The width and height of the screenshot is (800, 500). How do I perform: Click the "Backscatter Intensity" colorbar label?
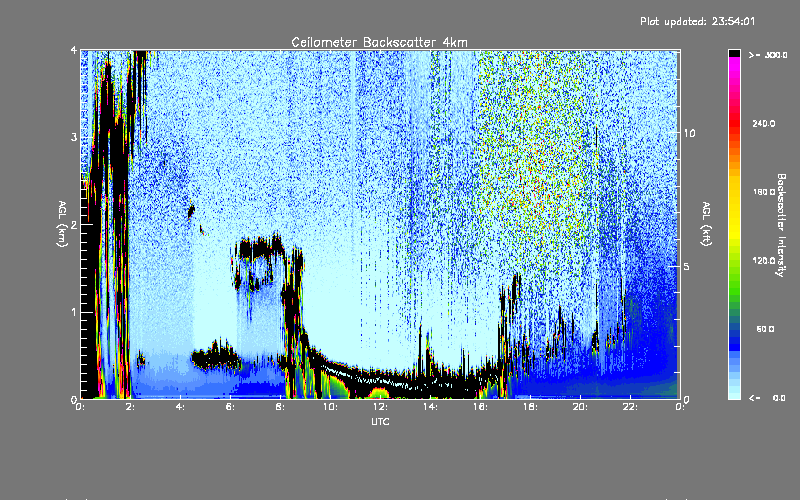(781, 225)
